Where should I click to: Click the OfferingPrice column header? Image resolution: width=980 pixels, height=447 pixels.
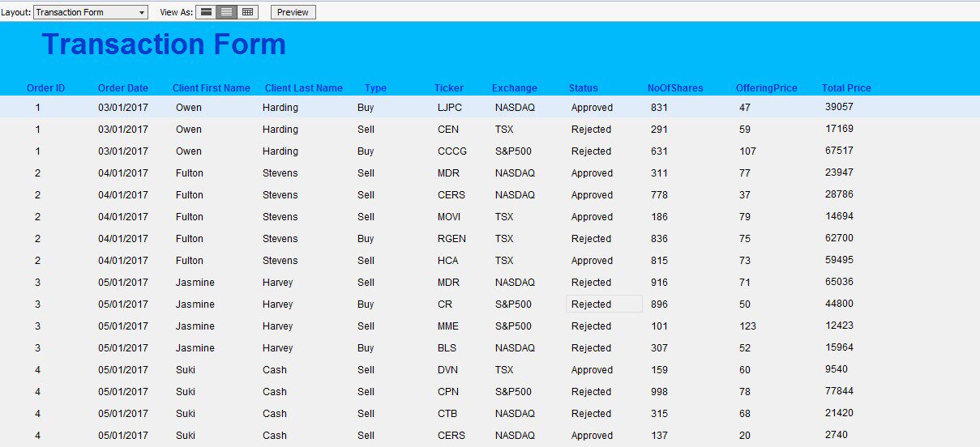click(766, 88)
